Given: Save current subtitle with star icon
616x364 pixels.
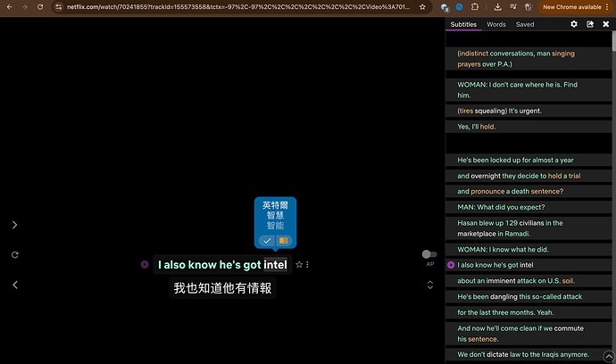Looking at the screenshot, I should (299, 265).
